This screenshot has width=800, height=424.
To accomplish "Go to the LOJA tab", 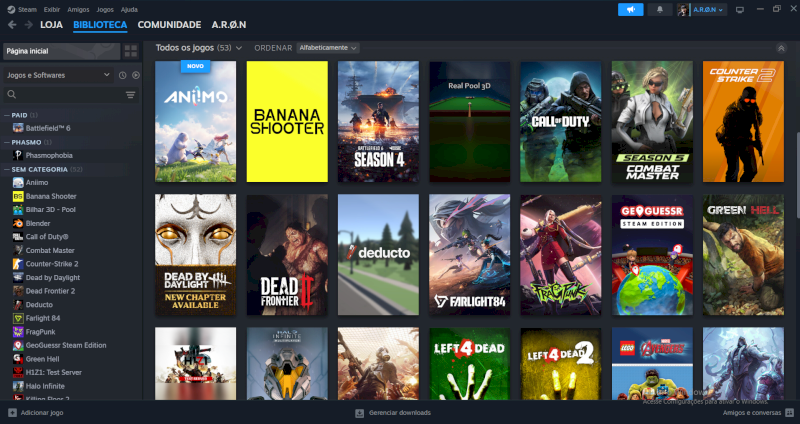I will (x=52, y=25).
